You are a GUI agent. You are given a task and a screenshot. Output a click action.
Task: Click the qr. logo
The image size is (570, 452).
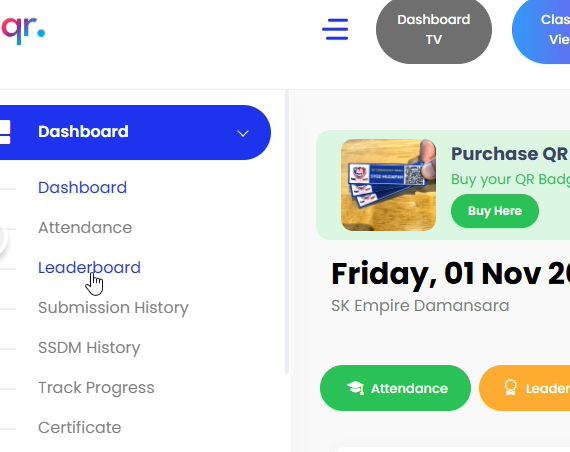click(x=23, y=29)
